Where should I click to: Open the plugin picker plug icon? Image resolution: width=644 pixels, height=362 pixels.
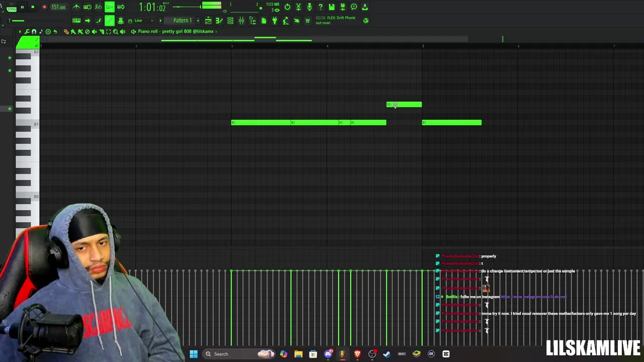[275, 21]
